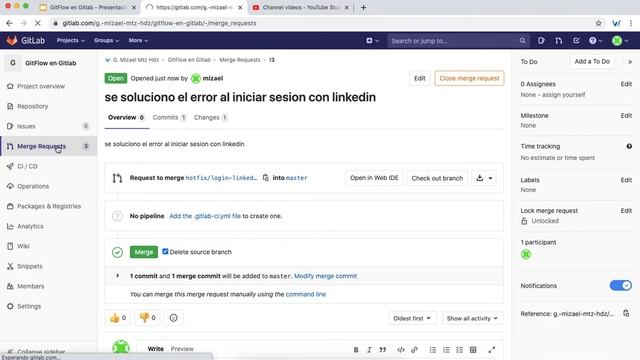
Task: Add a numbered list in comment editor
Action: point(446,350)
